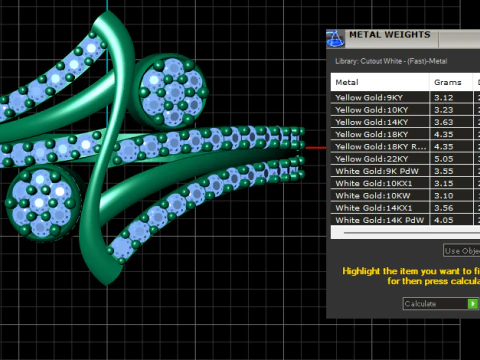
Task: Select the White Gold:10KW row
Action: point(405,196)
